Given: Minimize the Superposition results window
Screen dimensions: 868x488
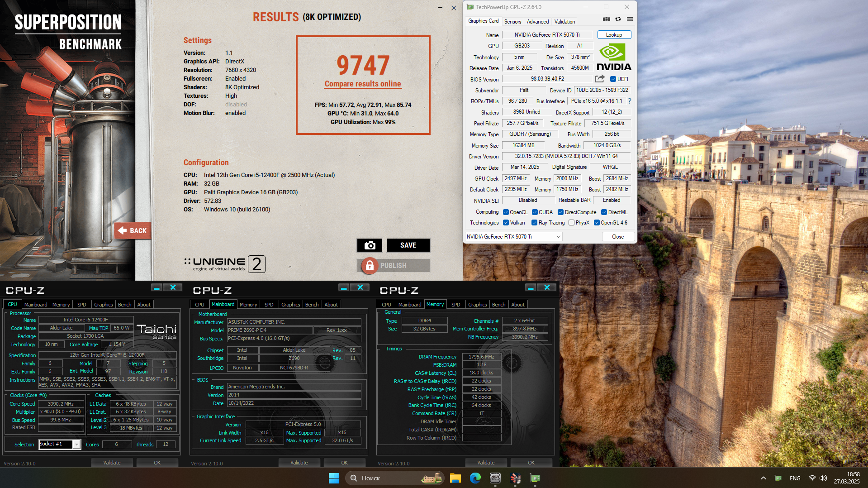Looking at the screenshot, I should pyautogui.click(x=441, y=8).
